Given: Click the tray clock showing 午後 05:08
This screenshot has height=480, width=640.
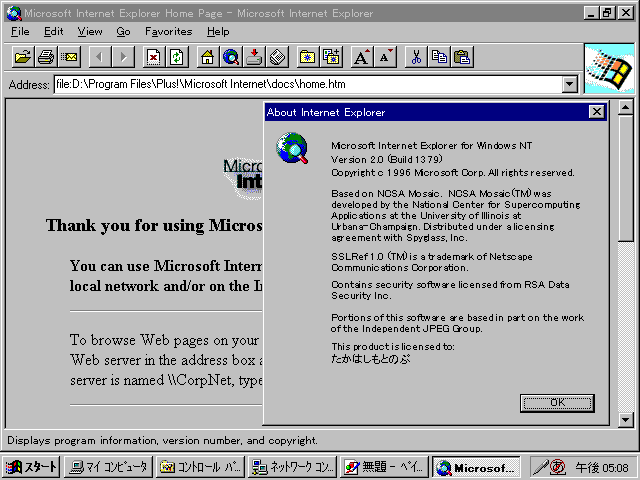Looking at the screenshot, I should [x=602, y=467].
